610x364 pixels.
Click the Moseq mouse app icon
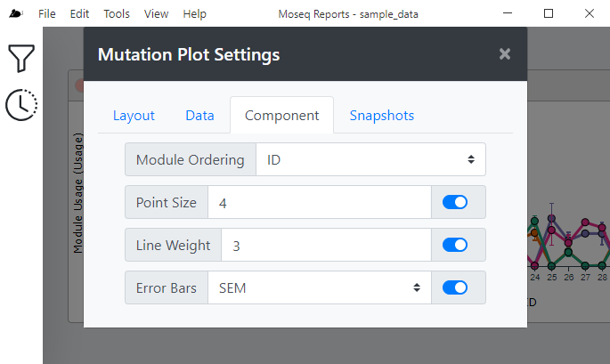point(16,14)
